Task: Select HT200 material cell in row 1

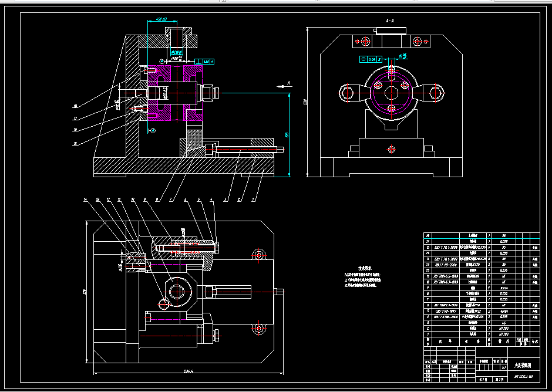Action: pos(504,334)
